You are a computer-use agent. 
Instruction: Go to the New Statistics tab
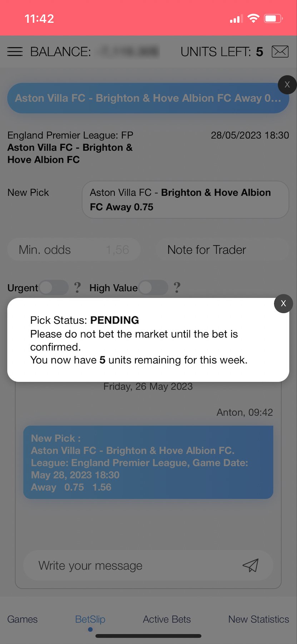click(x=258, y=619)
